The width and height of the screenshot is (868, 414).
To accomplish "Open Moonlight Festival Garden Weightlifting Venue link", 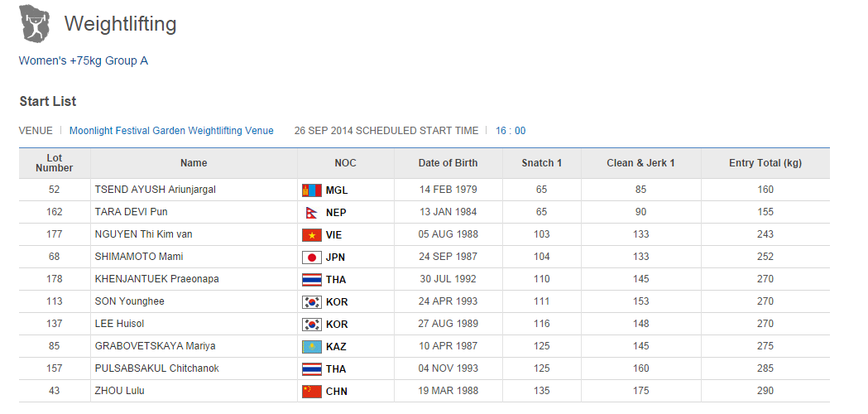I will click(171, 131).
